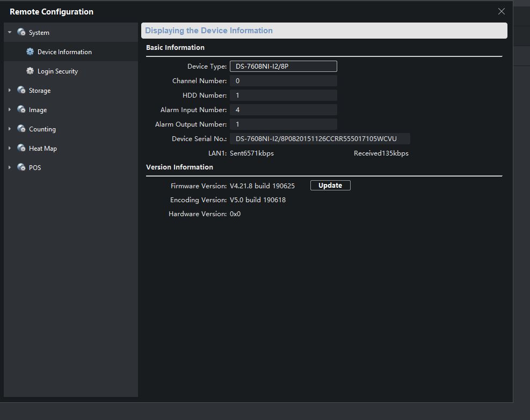Click the Login Security gear icon
Screen dimensions: 530x420
[30, 71]
